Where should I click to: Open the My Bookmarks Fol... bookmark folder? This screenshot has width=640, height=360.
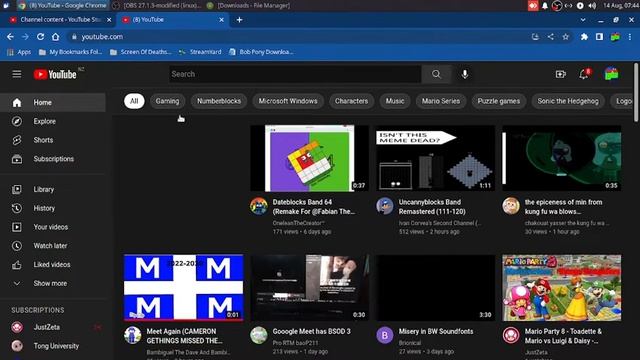[70, 52]
